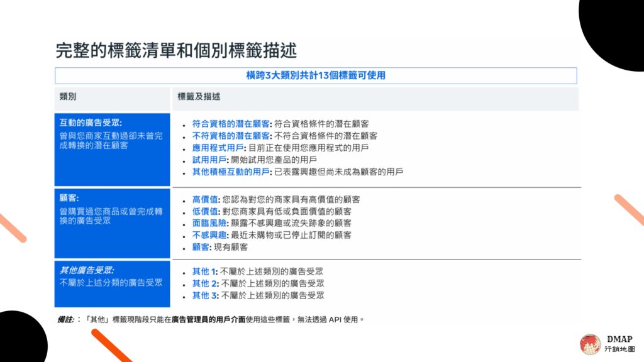Click bold text 廣告管理員的用戶介面 in footnote
The width and height of the screenshot is (644, 362).
(208, 319)
